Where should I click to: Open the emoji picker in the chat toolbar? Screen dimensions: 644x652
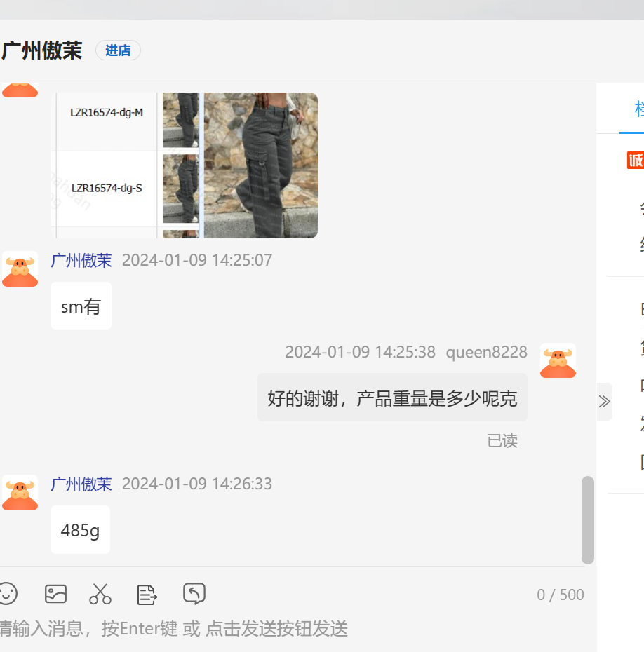[x=7, y=594]
